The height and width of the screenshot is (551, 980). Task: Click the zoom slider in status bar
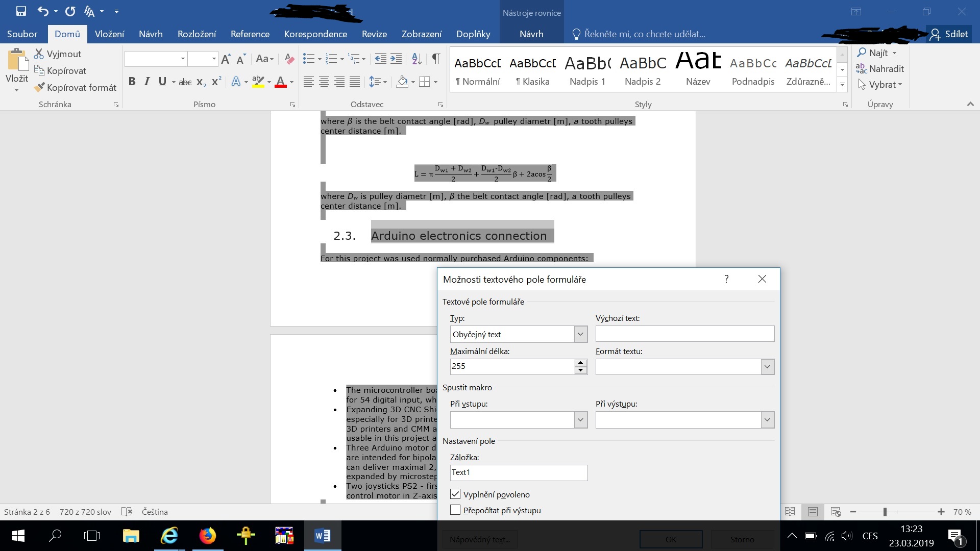[885, 512]
